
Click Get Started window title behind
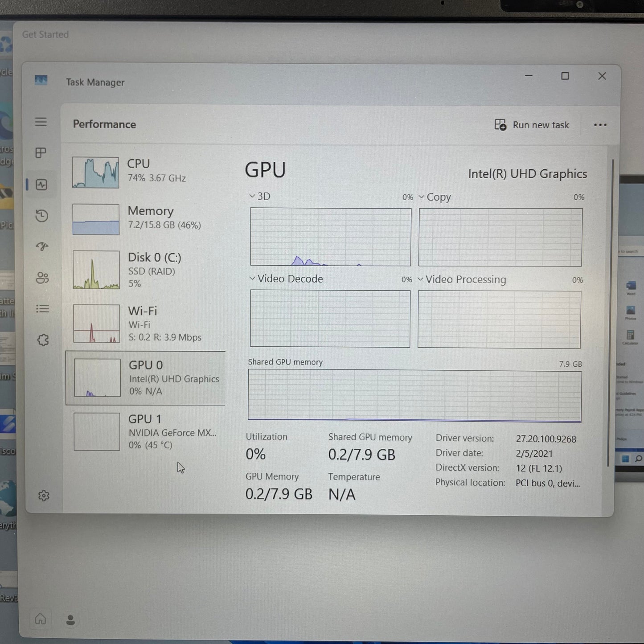(x=45, y=34)
